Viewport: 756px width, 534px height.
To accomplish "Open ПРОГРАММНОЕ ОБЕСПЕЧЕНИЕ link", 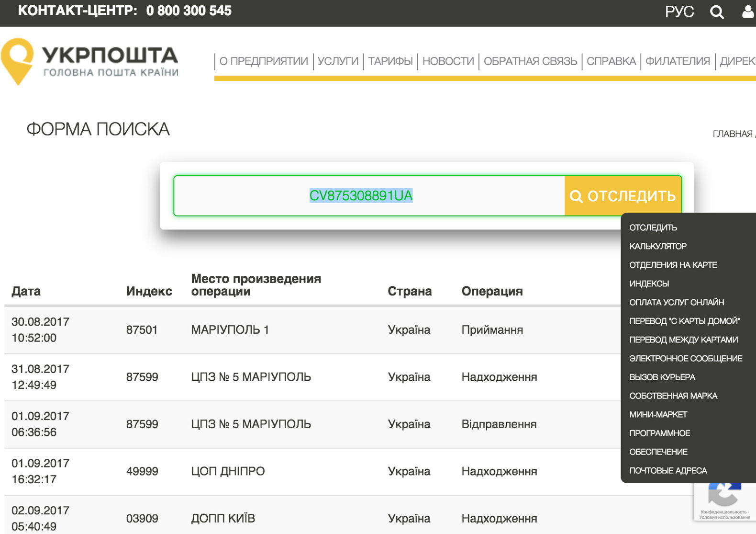I will click(x=660, y=442).
